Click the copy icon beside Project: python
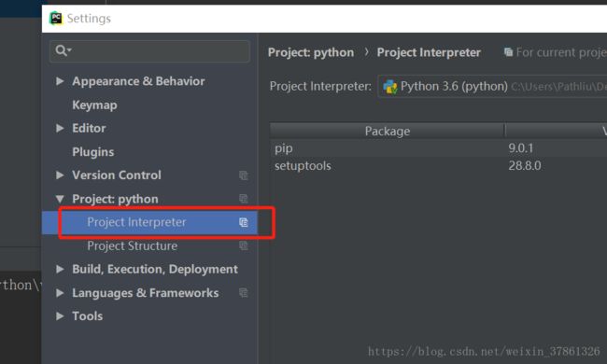The height and width of the screenshot is (364, 607). coord(243,199)
